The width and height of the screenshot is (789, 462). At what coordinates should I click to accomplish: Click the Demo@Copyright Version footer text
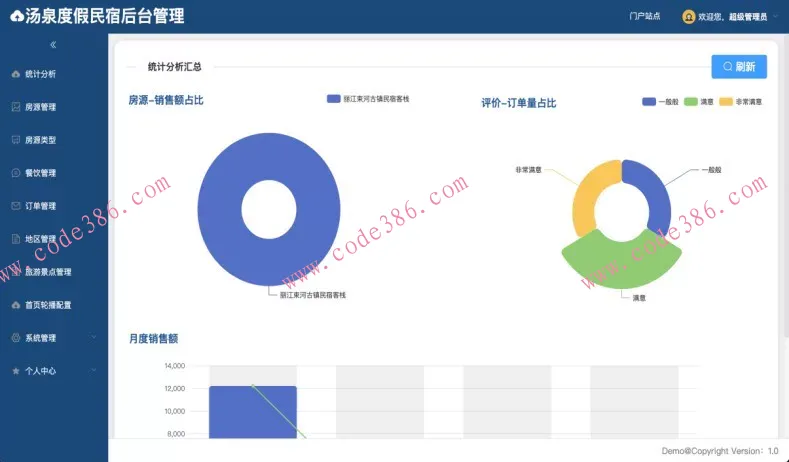[x=720, y=451]
